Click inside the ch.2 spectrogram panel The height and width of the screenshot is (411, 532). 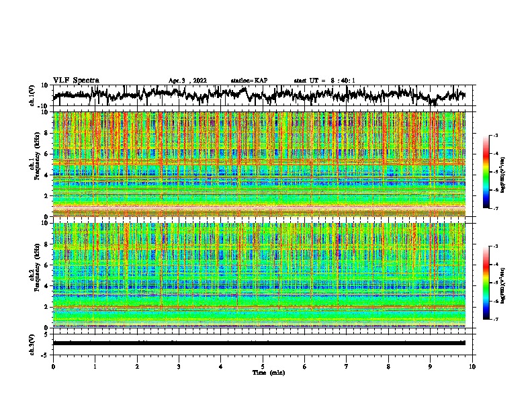coord(259,275)
